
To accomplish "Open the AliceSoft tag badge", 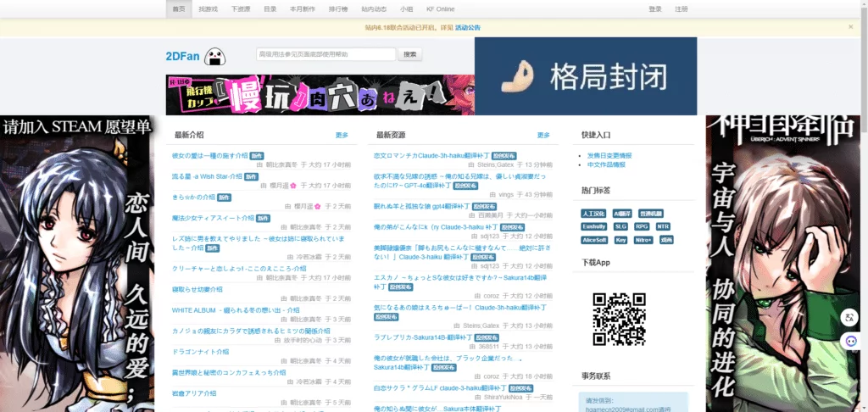I will tap(594, 240).
